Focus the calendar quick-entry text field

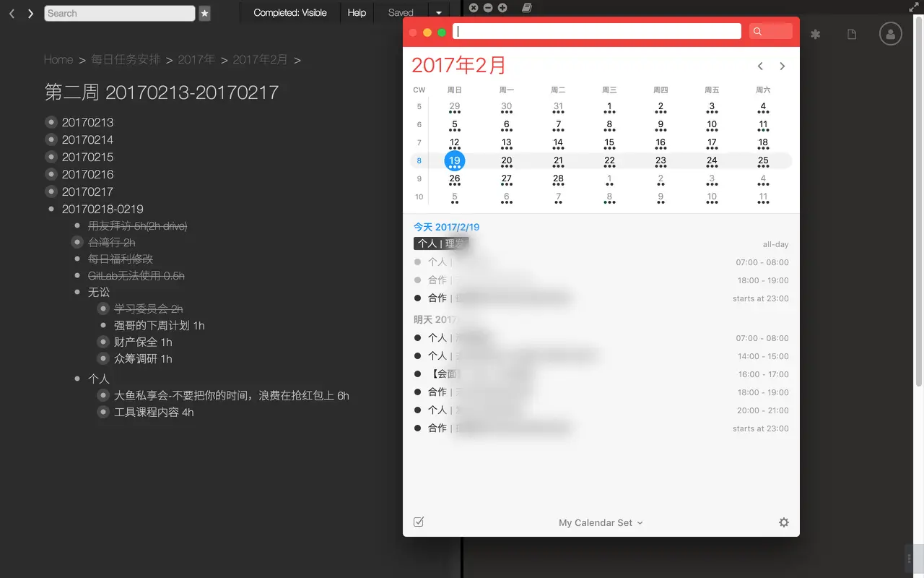point(597,31)
